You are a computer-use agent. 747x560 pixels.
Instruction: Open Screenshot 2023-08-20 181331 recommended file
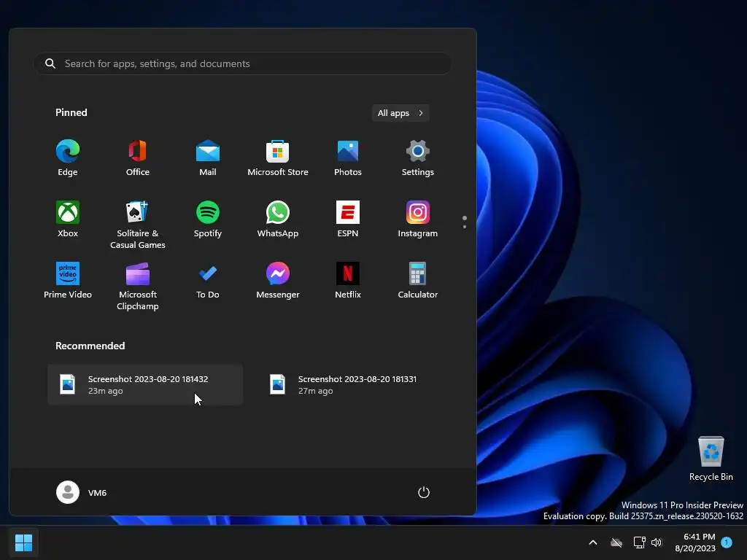point(355,385)
